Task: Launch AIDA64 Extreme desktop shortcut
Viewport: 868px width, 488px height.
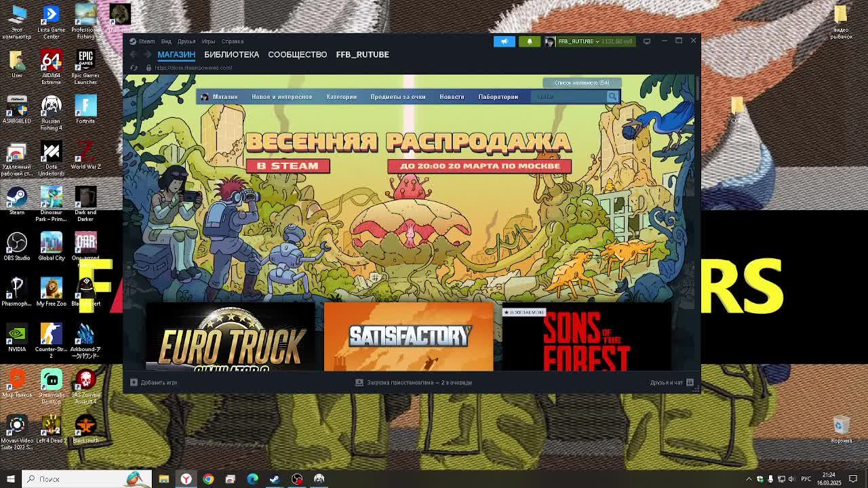Action: (51, 68)
